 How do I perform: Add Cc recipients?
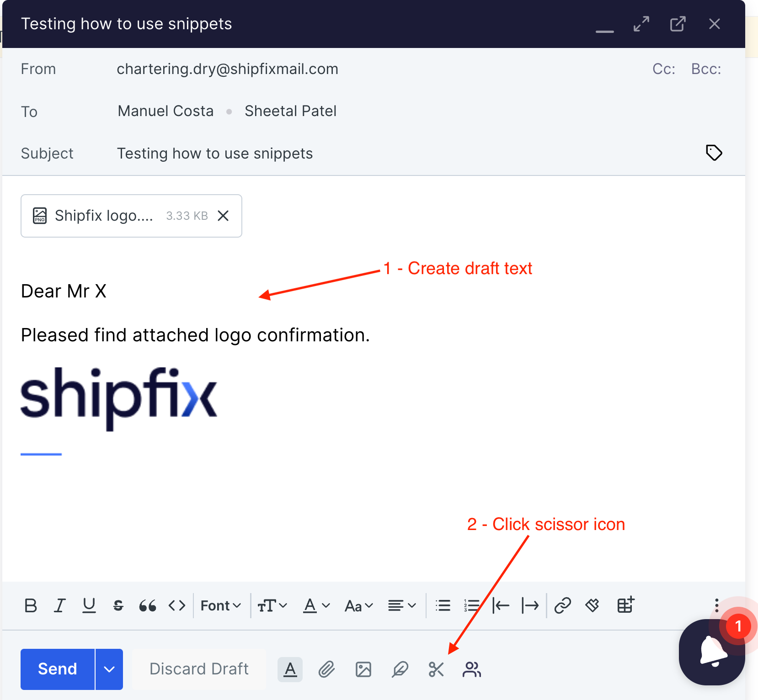pos(664,69)
